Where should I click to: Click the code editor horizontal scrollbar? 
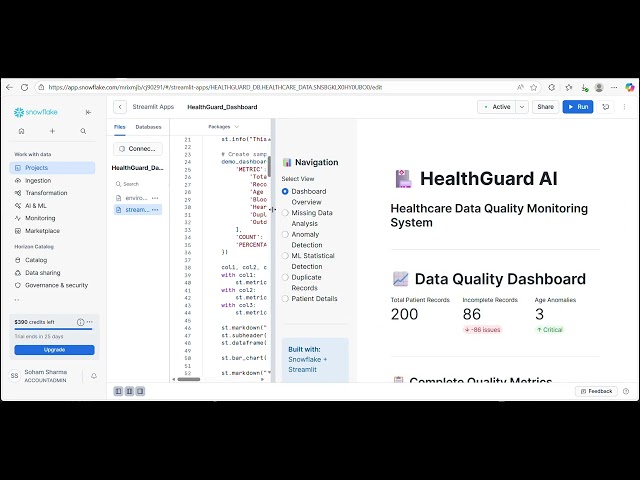[x=189, y=379]
